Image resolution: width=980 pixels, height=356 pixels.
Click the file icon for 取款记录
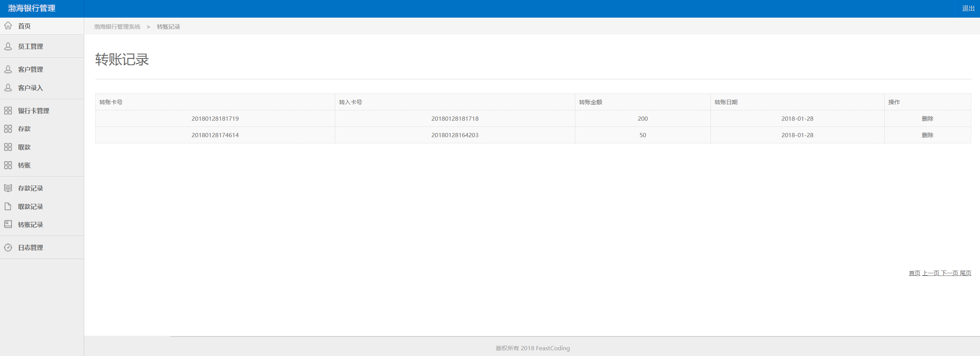point(8,207)
